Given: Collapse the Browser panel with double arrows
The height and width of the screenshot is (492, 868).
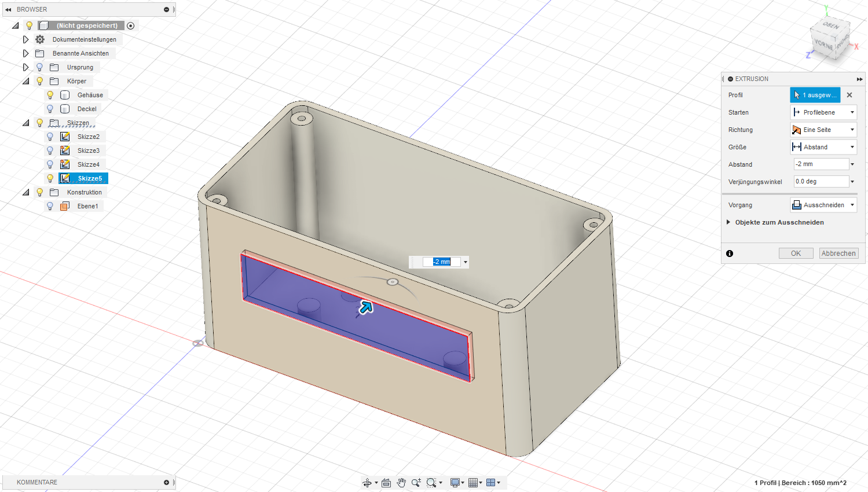Looking at the screenshot, I should 8,10.
